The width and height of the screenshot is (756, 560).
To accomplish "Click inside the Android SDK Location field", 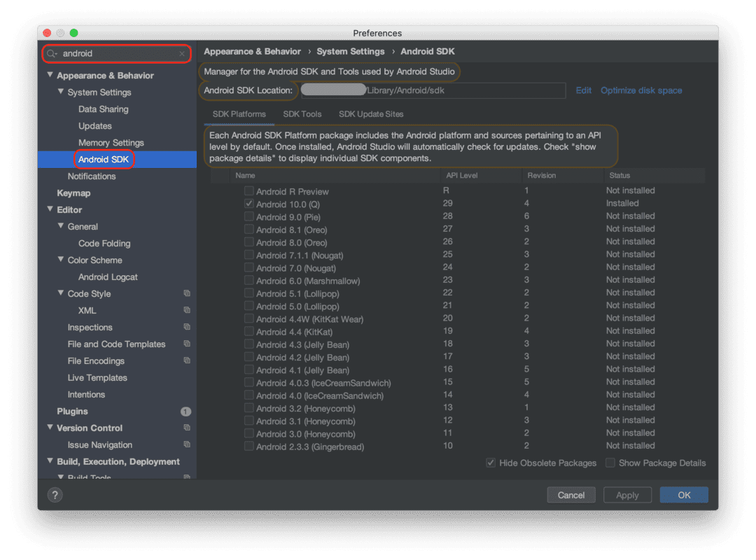I will [x=434, y=90].
